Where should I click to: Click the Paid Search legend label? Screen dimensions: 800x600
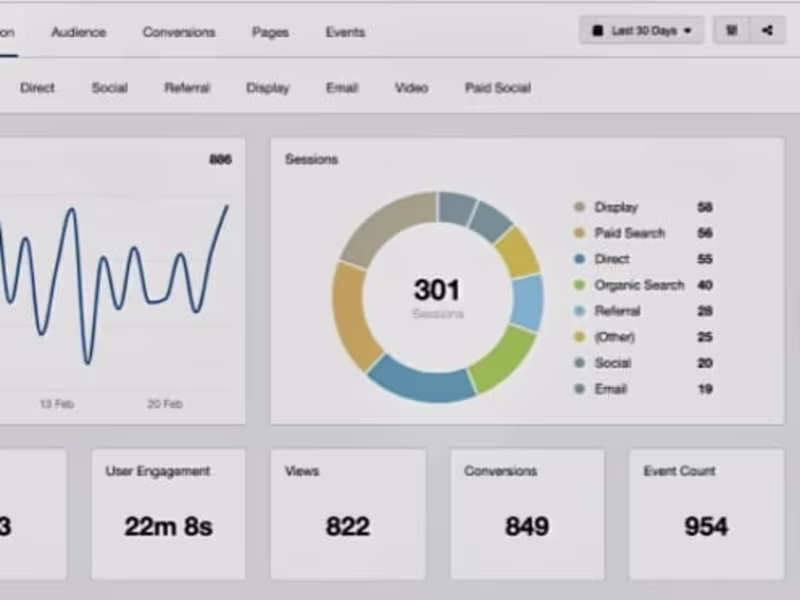click(630, 233)
